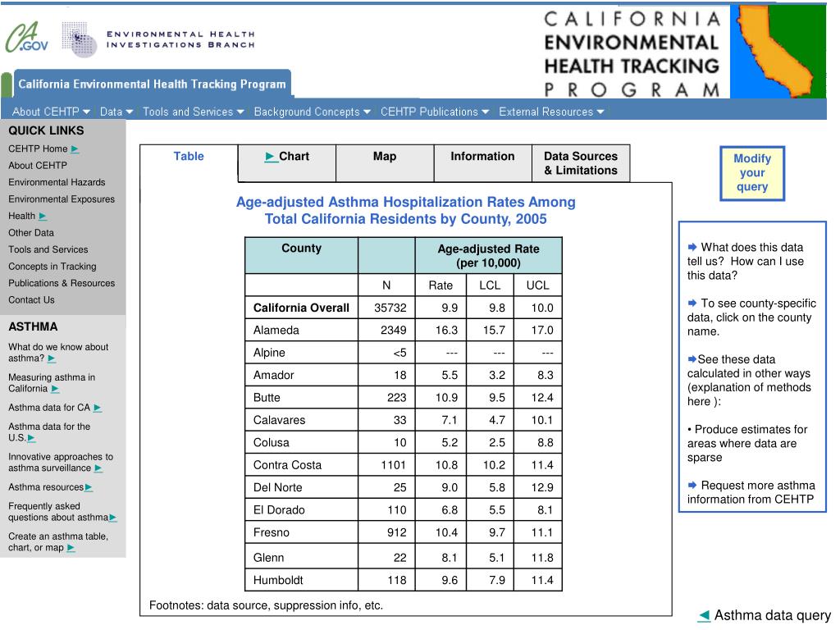Click the Modify your query button
The image size is (840, 630).
pyautogui.click(x=752, y=173)
